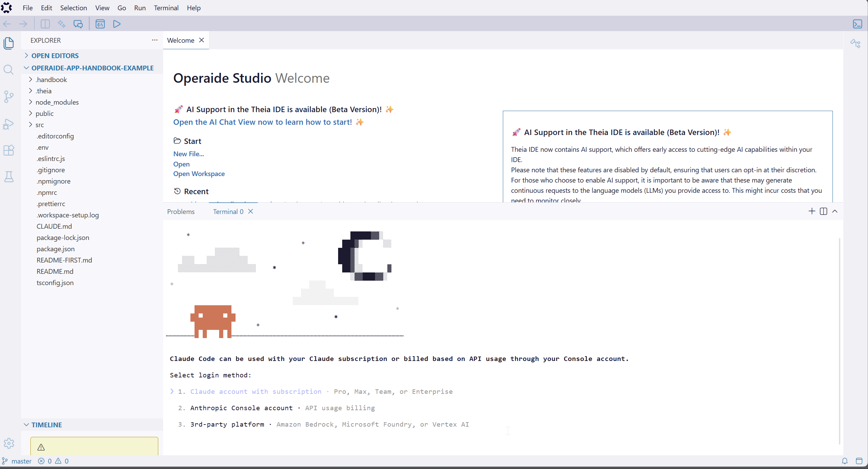Close the Welcome tab
This screenshot has height=469, width=868.
[x=202, y=40]
